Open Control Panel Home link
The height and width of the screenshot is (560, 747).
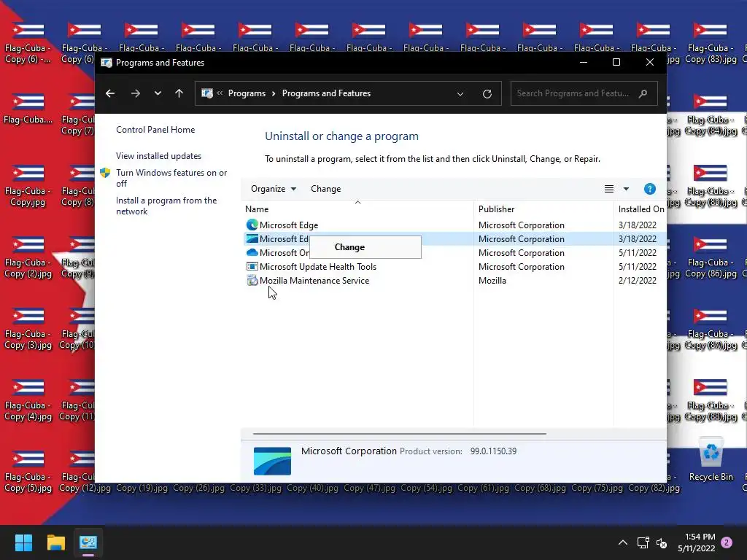click(x=155, y=130)
